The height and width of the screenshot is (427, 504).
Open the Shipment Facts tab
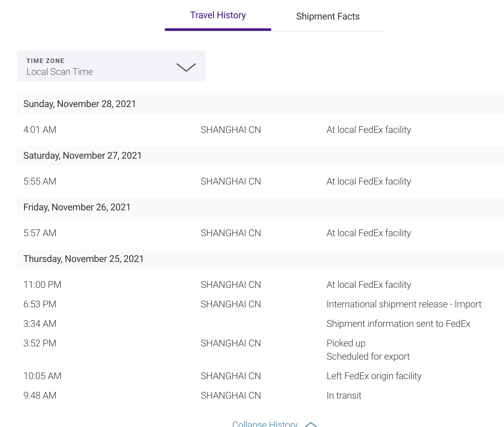tap(328, 16)
